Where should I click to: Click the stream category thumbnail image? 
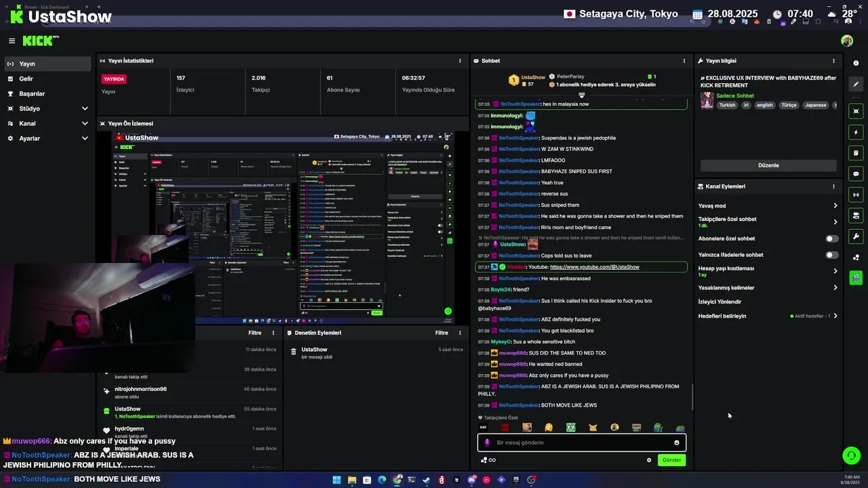tap(707, 100)
